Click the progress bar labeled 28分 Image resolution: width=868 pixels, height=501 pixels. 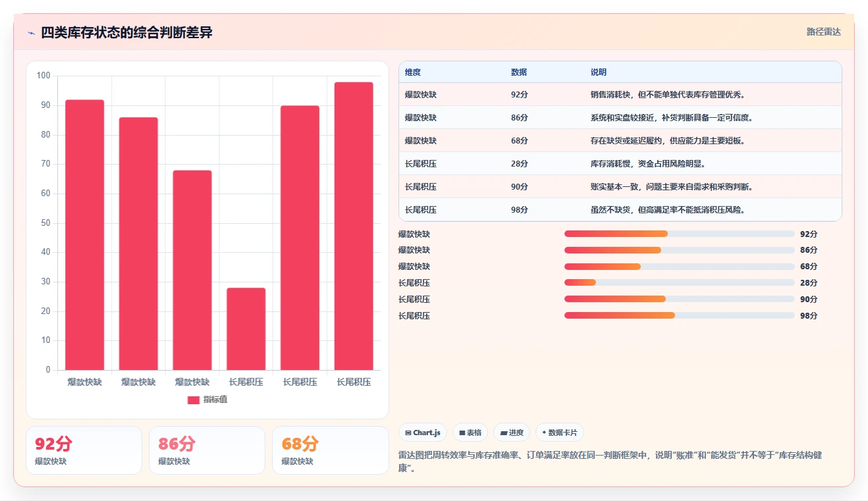coord(680,283)
